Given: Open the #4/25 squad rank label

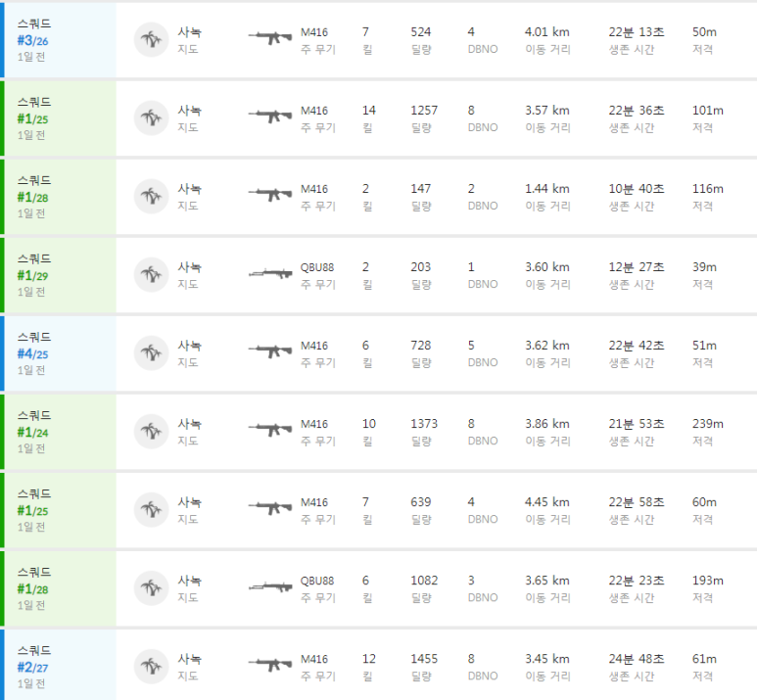Looking at the screenshot, I should [x=32, y=353].
